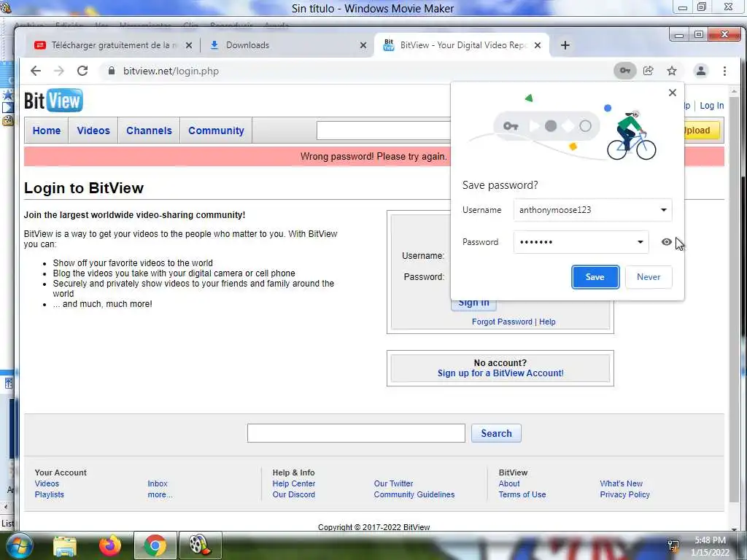Open the Home navigation item
This screenshot has height=560, width=747.
tap(47, 131)
